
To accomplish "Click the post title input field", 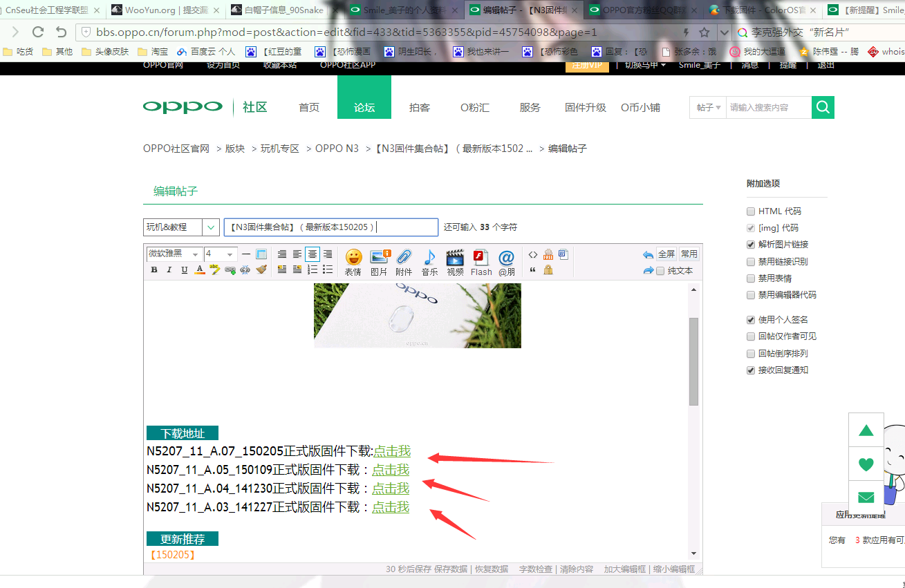I will [x=331, y=227].
